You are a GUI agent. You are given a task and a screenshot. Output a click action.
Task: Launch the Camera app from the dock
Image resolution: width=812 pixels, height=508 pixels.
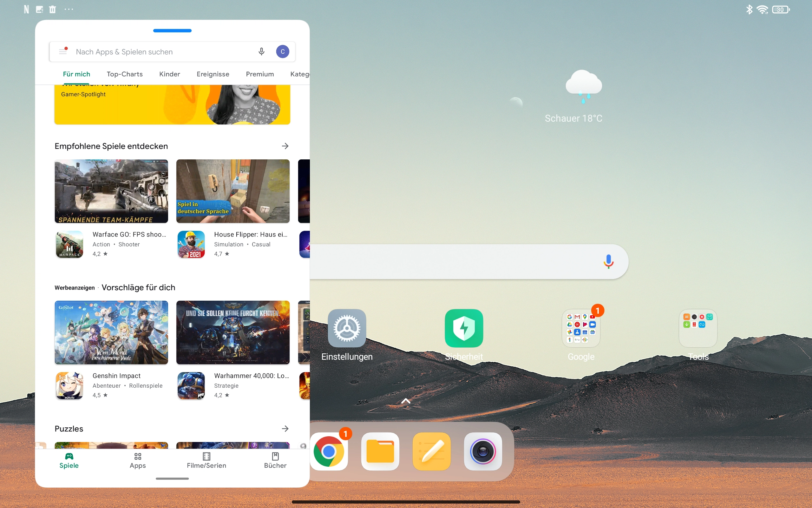point(483,451)
